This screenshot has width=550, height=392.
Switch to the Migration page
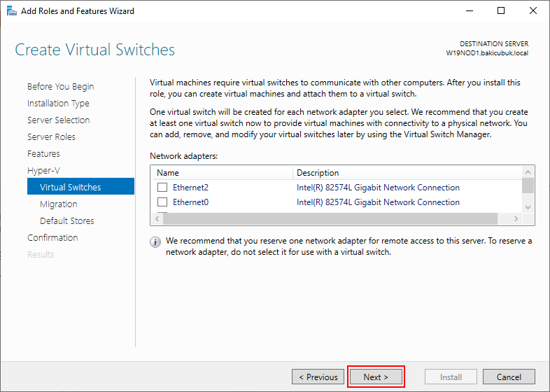[59, 204]
